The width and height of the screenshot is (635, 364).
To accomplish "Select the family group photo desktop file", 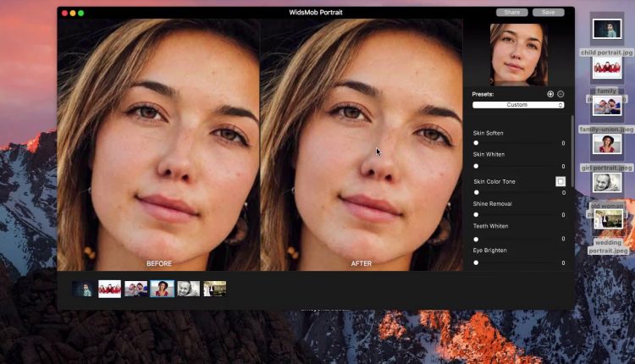I will pyautogui.click(x=607, y=67).
